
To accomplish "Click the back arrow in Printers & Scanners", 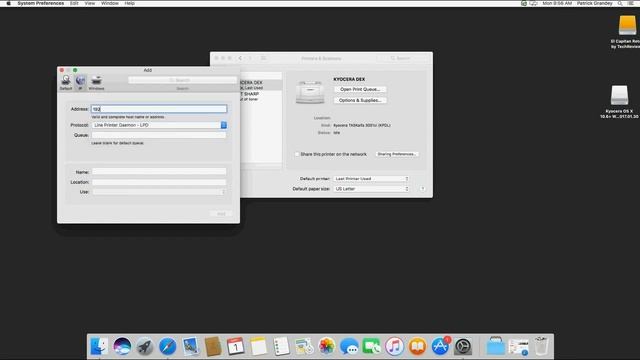I will pyautogui.click(x=240, y=58).
